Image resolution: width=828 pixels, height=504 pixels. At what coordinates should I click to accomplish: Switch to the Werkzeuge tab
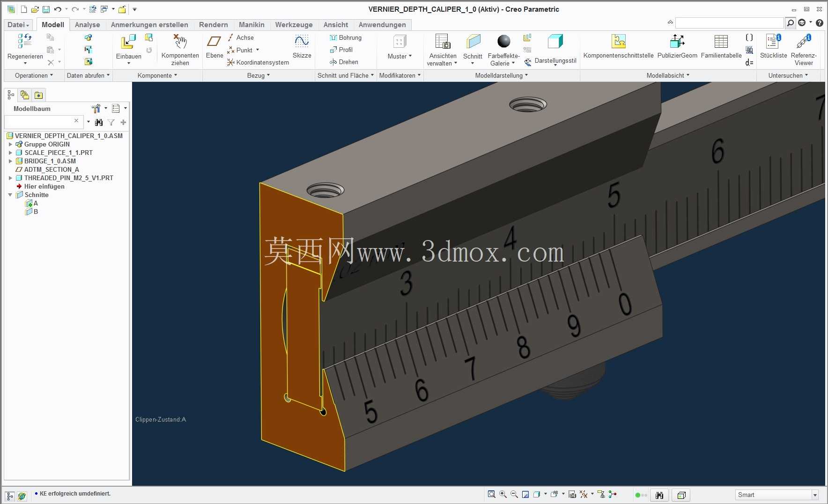[294, 25]
